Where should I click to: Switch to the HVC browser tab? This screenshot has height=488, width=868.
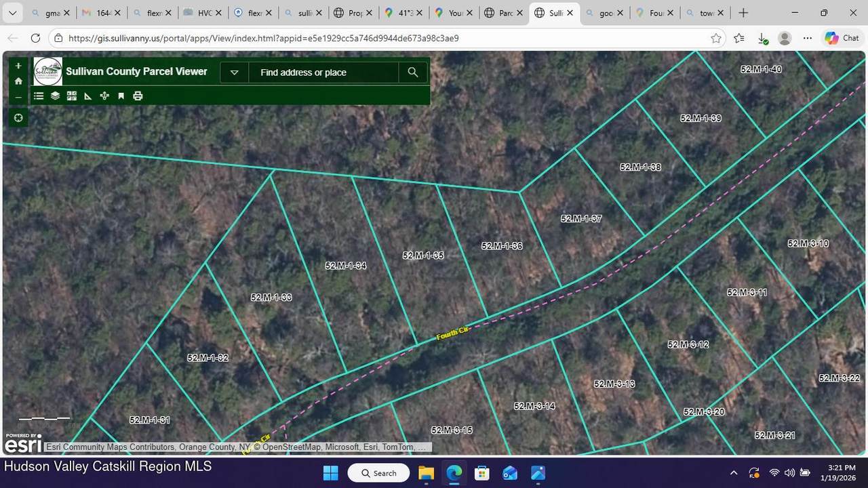201,13
